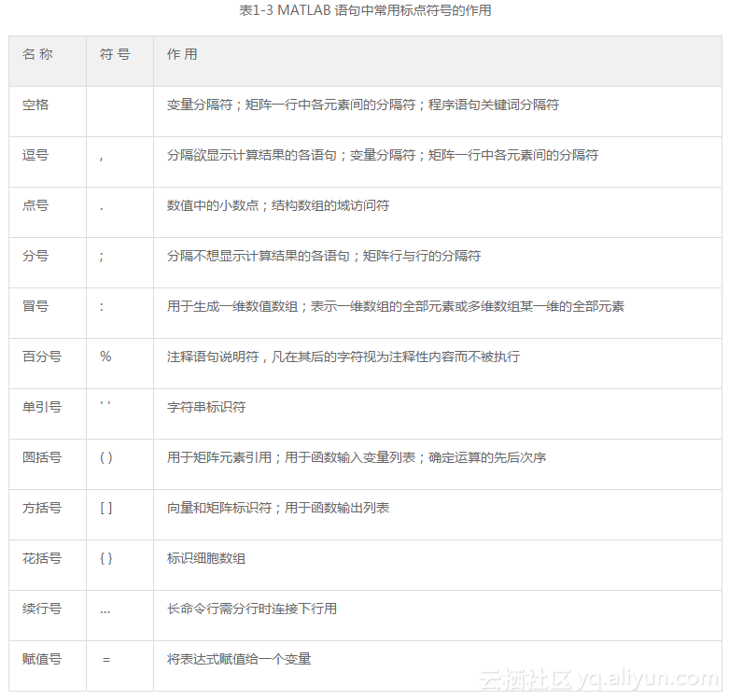The image size is (729, 700).
Task: Click the [ ] symbol in 方括号 row
Action: [106, 508]
